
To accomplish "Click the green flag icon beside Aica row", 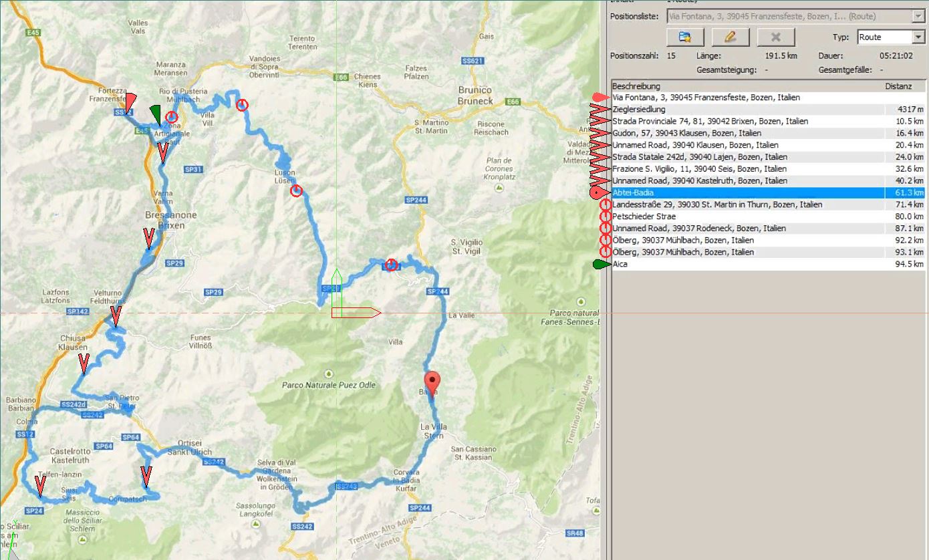I will pos(601,265).
